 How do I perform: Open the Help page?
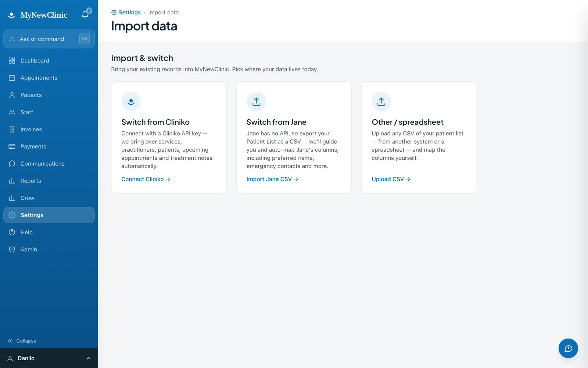pos(49,232)
